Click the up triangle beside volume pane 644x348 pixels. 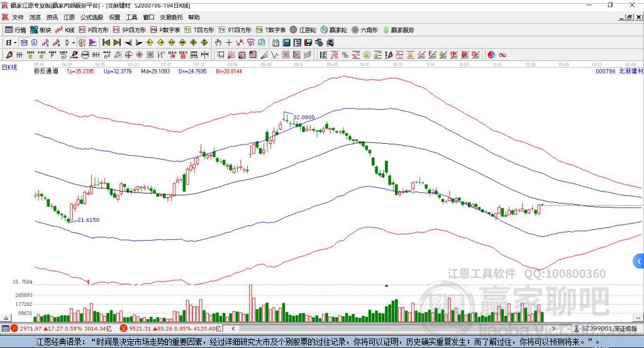(x=6, y=318)
